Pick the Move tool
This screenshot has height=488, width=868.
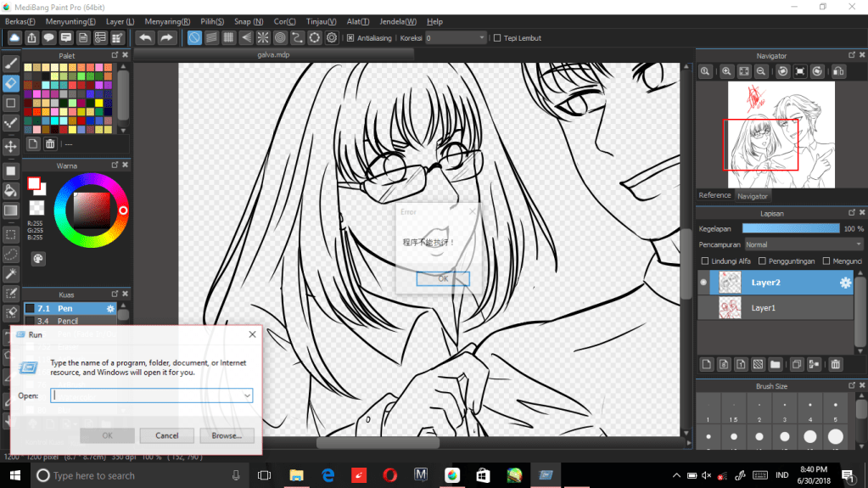tap(11, 147)
